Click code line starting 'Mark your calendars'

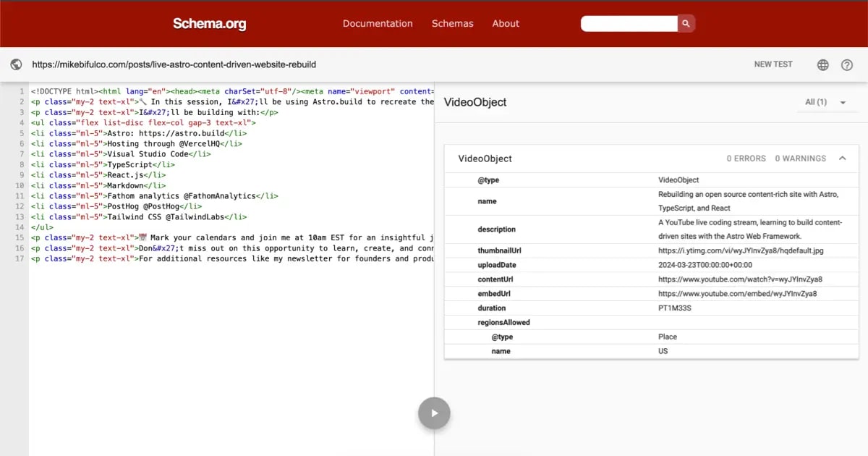232,237
